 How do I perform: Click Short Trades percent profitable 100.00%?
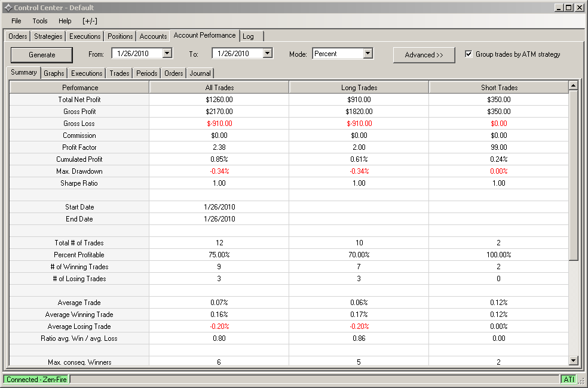tap(499, 255)
